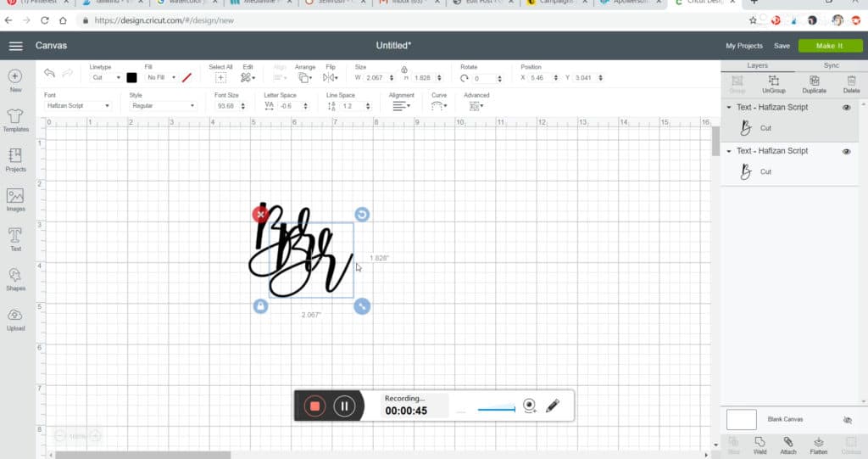Hide the first Hafizan Script layer
Viewport: 868px width, 459px height.
click(846, 108)
